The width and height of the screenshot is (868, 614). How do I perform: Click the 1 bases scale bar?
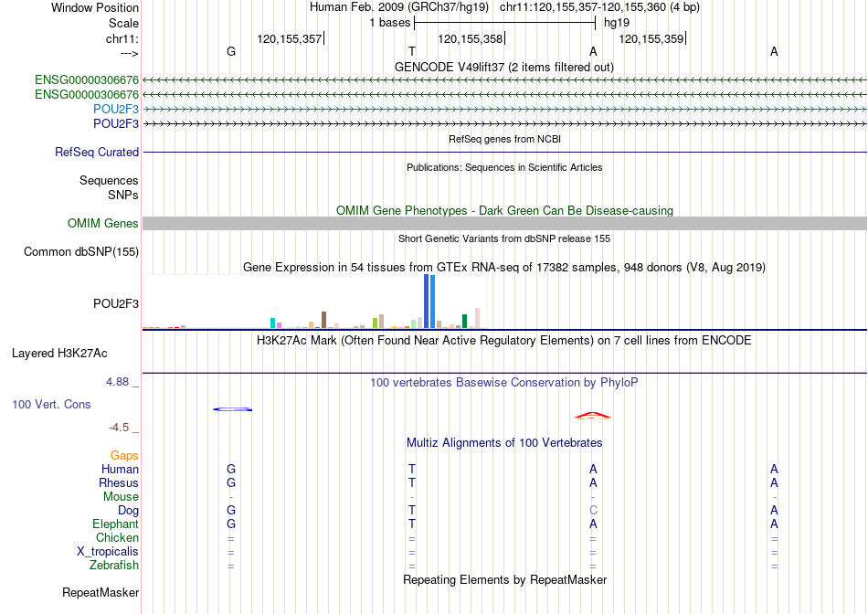tap(504, 23)
